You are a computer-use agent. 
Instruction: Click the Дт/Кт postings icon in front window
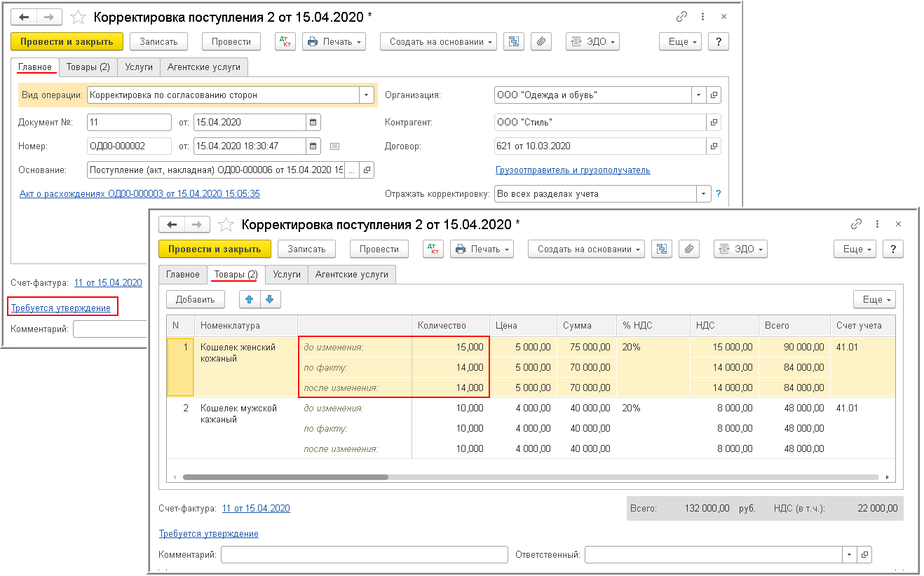tap(433, 249)
